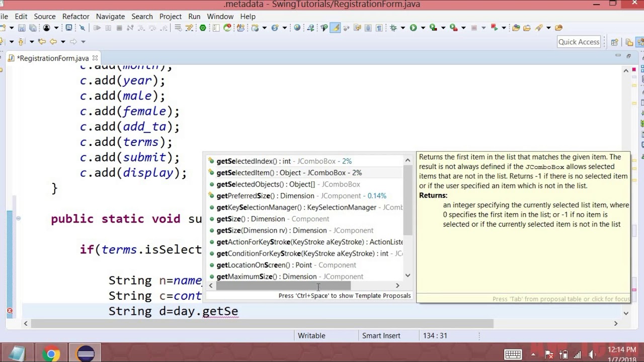Viewport: 644px width, 362px height.
Task: Open the Refactor menu
Action: point(75,16)
